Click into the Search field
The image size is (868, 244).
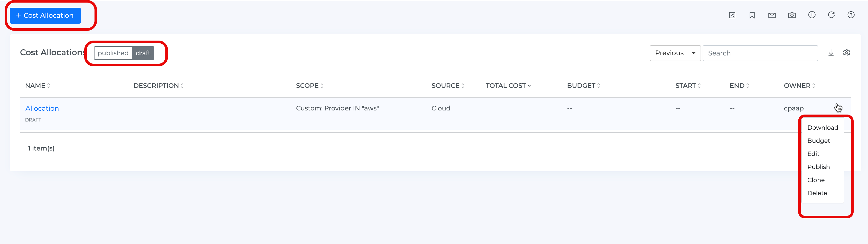760,53
